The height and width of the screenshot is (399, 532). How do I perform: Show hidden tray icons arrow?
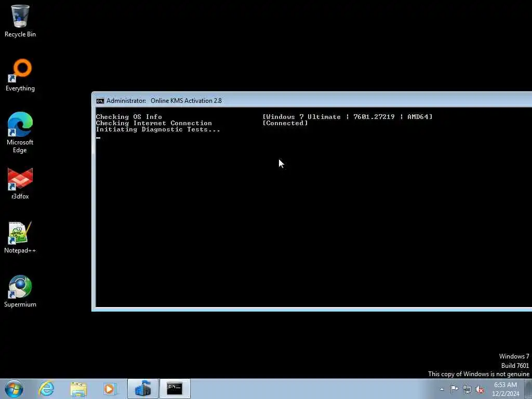[x=442, y=389]
